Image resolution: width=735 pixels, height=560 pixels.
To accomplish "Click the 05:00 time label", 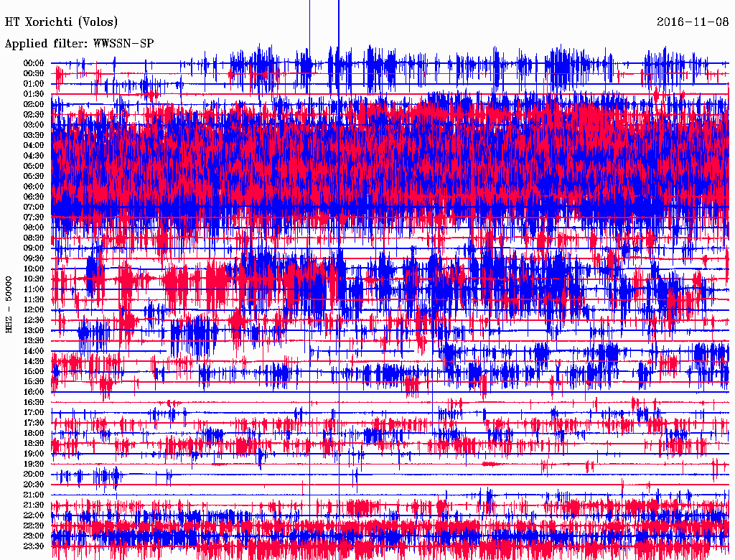I will coord(34,166).
